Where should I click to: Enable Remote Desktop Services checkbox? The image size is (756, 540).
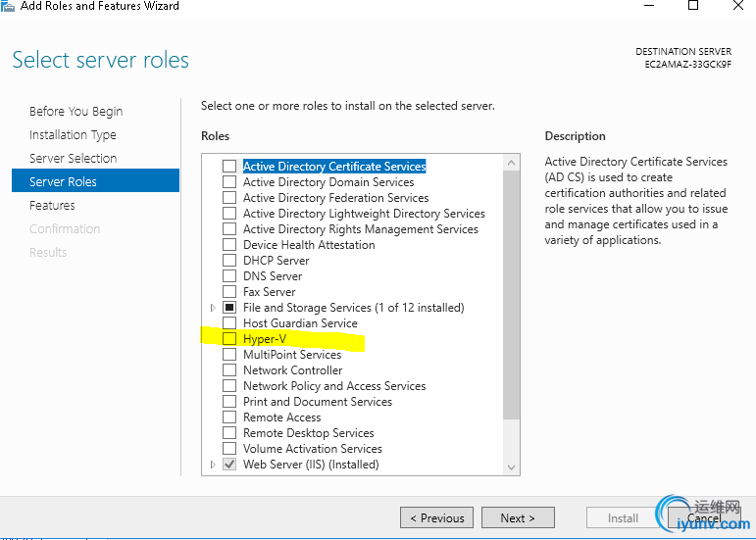pos(229,433)
